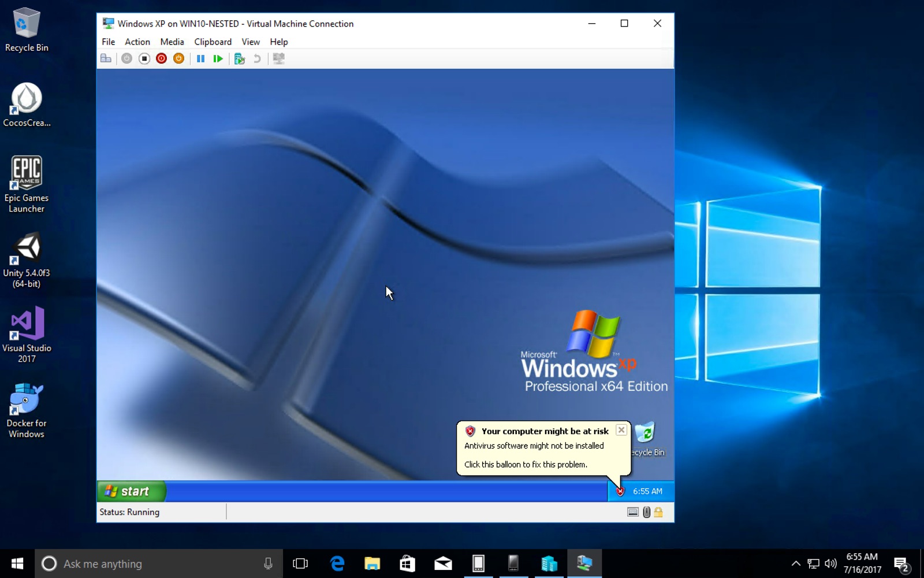Screen dimensions: 924x578
Task: Click the volume speaker tray icon
Action: coord(830,564)
